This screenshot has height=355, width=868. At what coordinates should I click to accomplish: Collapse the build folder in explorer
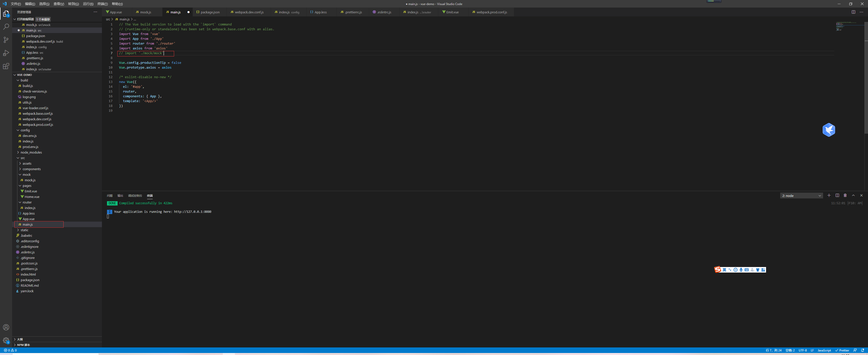24,80
